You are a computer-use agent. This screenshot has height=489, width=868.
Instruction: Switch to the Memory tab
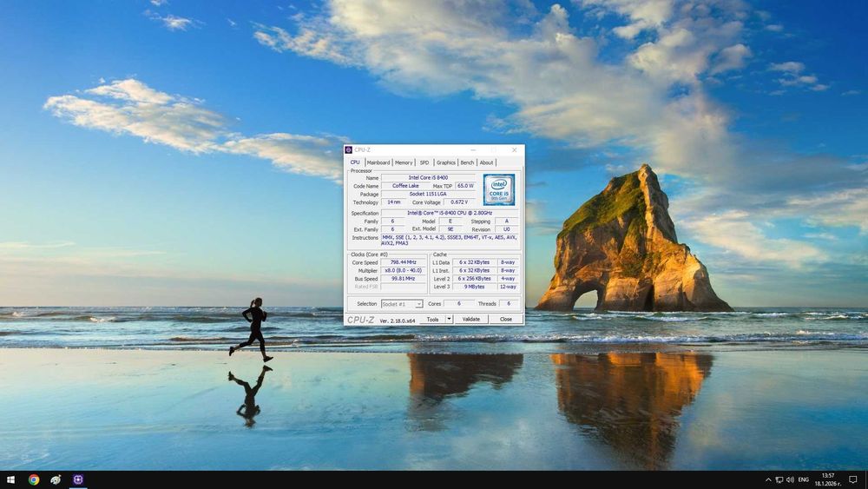point(404,162)
